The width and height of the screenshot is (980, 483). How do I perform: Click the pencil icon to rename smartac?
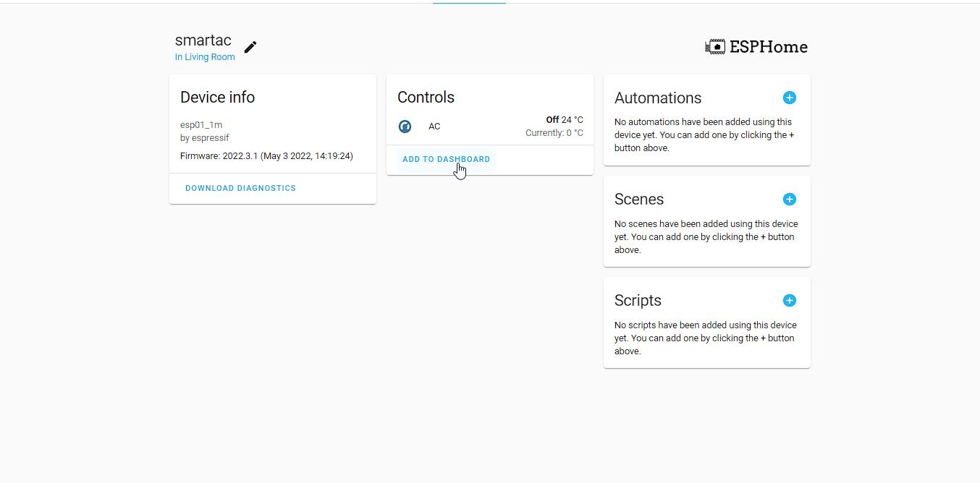pyautogui.click(x=250, y=47)
